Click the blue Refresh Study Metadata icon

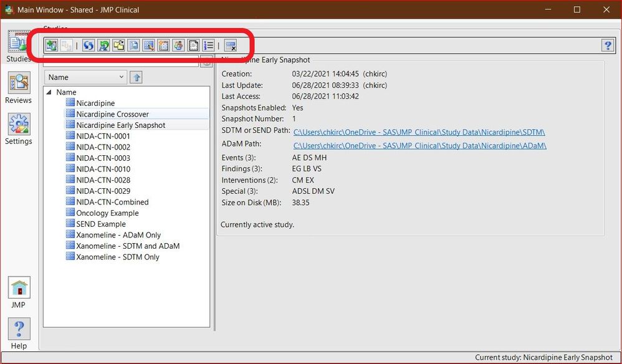[x=89, y=45]
